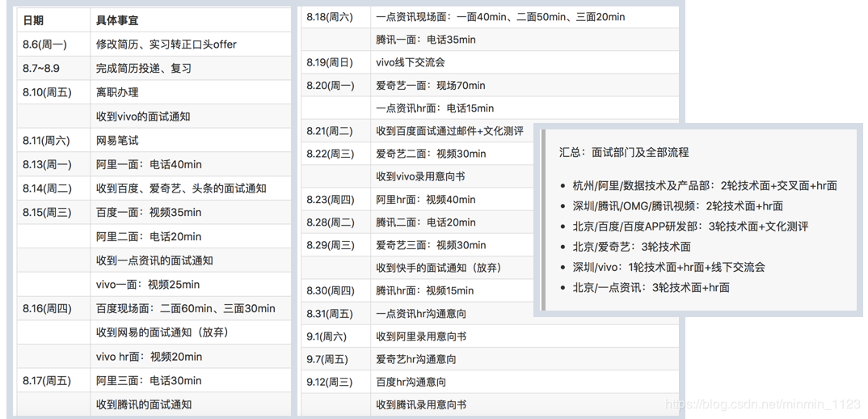Click 百度现场面：二面60min、三面30min
Viewport: 868px width, 419px height.
185,308
